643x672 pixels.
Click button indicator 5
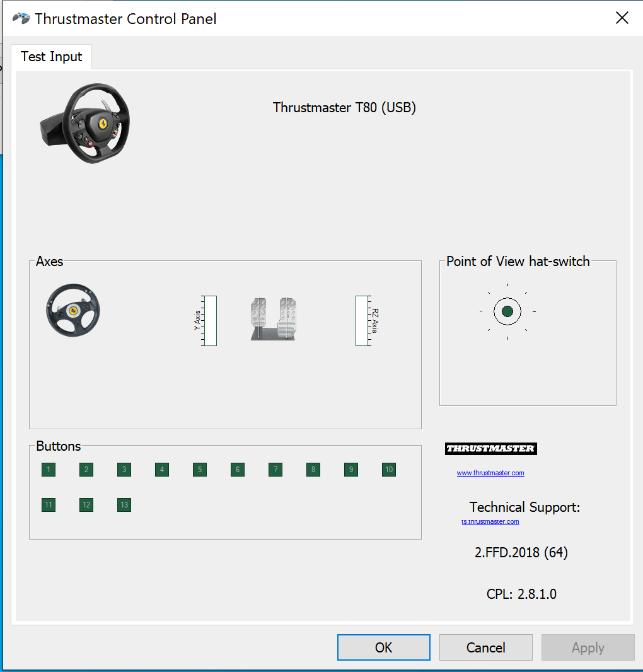click(x=200, y=469)
